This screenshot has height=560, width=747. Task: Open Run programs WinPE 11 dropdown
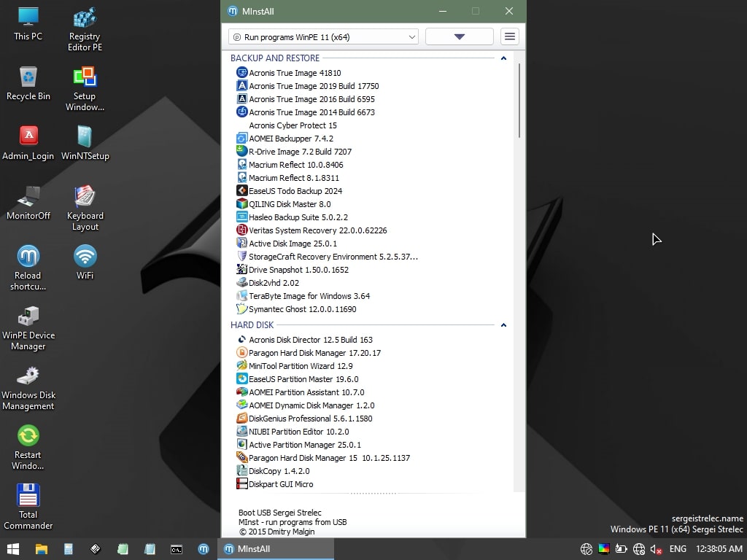coord(323,37)
